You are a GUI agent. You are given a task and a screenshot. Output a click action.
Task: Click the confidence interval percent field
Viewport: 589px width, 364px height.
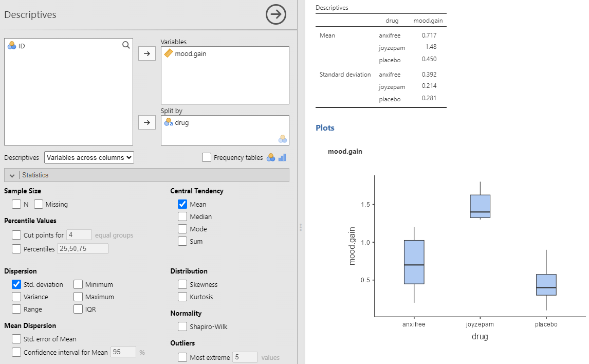click(x=123, y=352)
